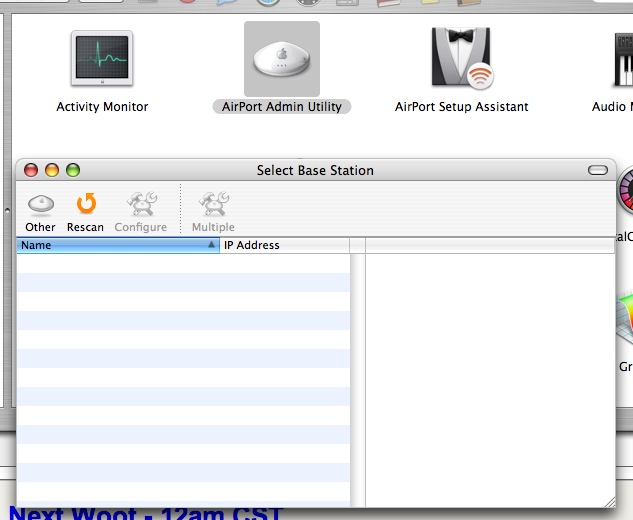The image size is (633, 520).
Task: Click the IP Address column header
Action: click(x=285, y=245)
